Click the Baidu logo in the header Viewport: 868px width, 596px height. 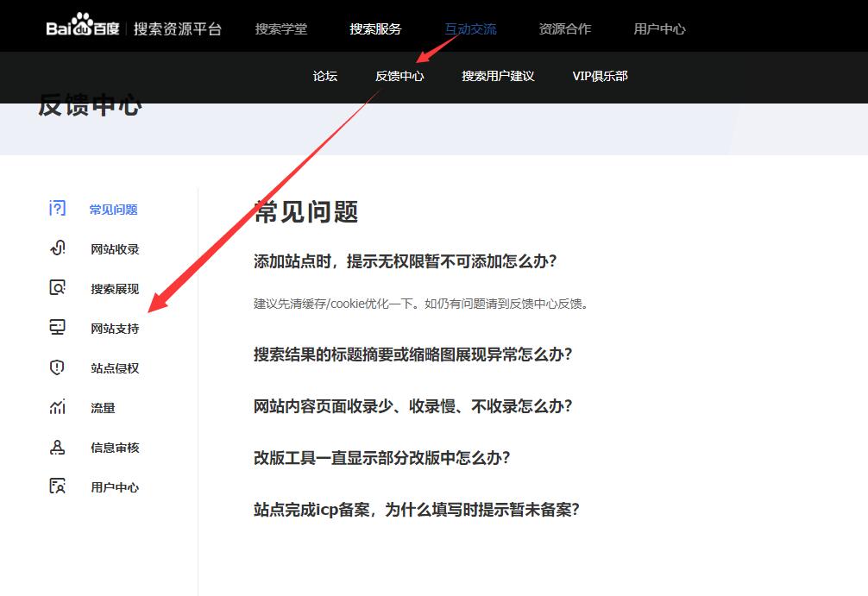coord(83,26)
